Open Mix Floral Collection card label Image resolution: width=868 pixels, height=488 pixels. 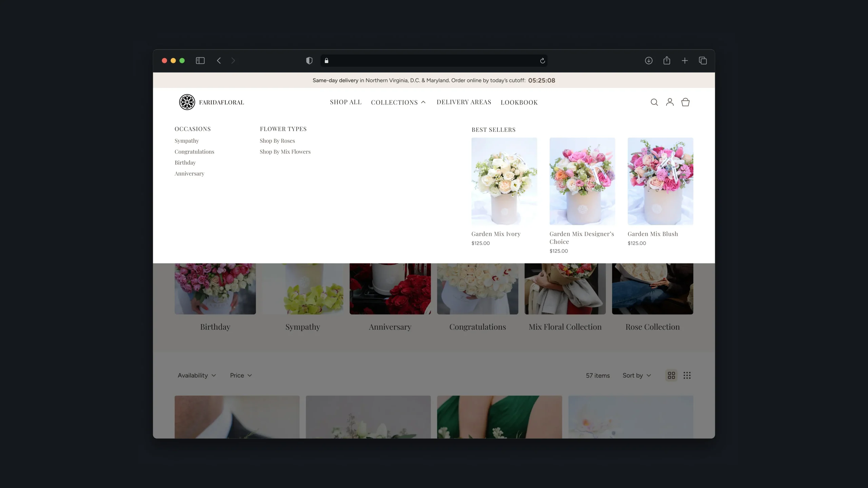(565, 327)
